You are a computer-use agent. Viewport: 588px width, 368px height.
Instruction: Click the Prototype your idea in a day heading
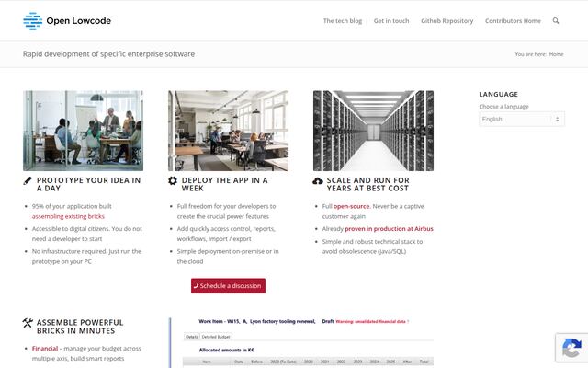pyautogui.click(x=88, y=184)
